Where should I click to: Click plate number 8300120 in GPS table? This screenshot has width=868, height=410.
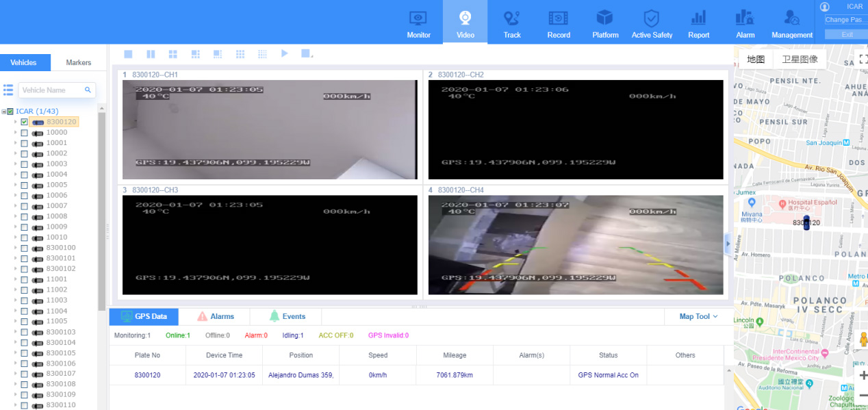pyautogui.click(x=147, y=375)
